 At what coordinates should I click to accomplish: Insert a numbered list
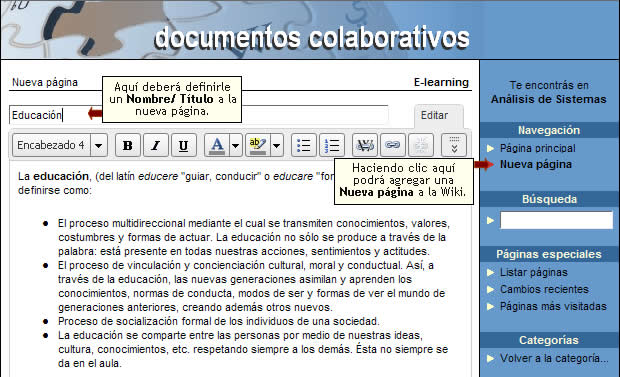pos(332,145)
